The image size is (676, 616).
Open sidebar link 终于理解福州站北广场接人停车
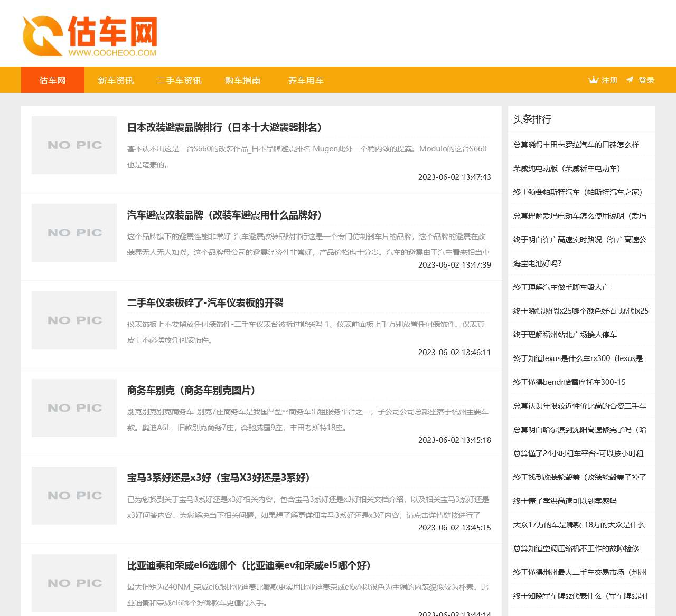tap(565, 335)
